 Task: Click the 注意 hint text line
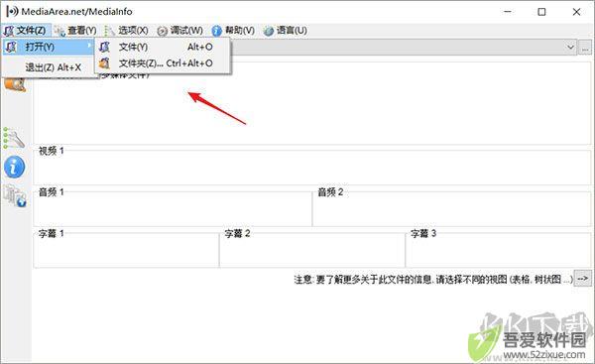pos(433,280)
